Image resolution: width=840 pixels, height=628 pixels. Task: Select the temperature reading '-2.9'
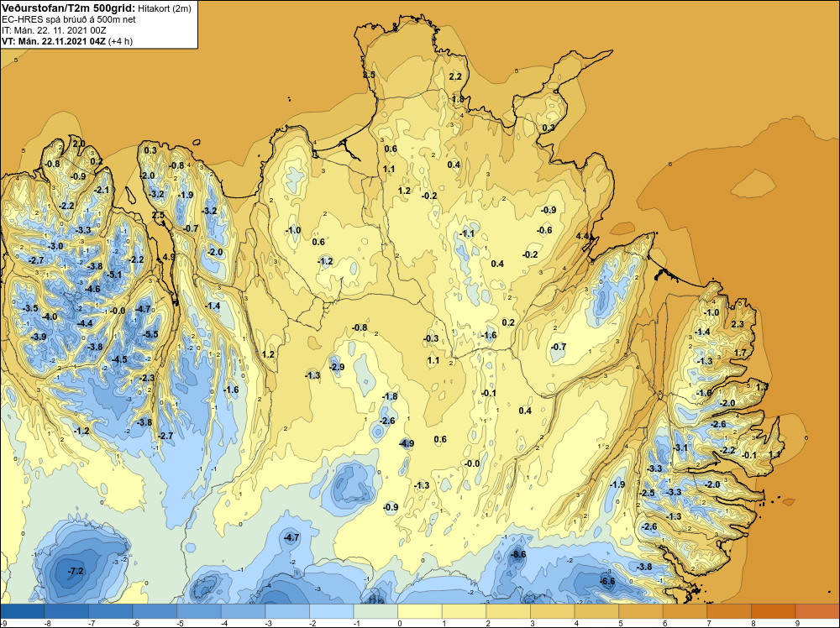337,367
